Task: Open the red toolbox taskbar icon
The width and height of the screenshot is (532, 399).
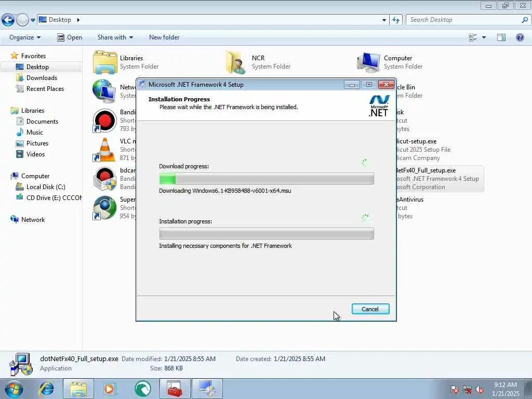Action: pyautogui.click(x=175, y=389)
